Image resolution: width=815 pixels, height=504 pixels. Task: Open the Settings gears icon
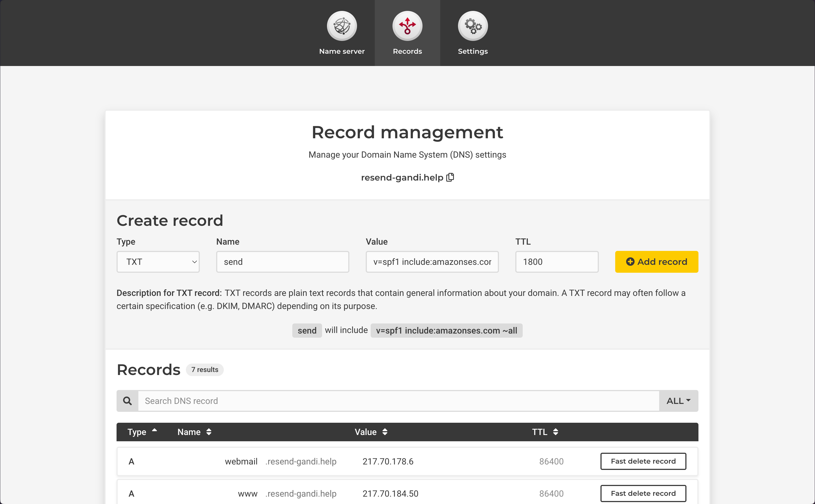point(473,26)
